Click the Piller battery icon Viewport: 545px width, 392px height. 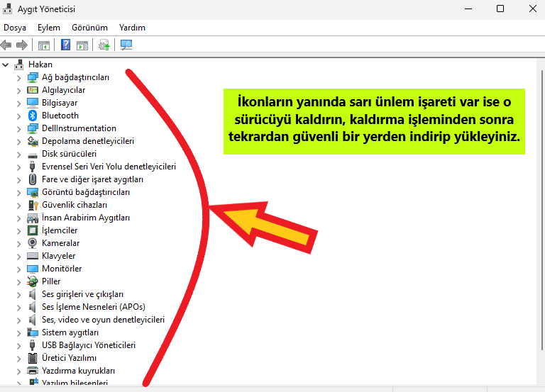click(32, 281)
